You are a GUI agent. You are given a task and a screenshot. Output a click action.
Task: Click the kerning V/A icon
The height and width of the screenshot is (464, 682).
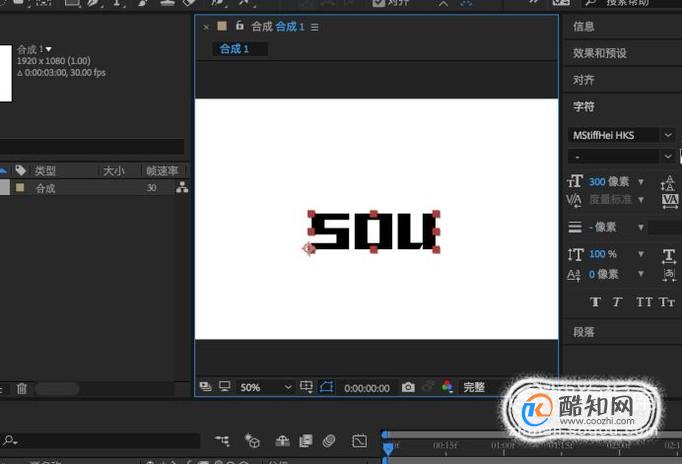[x=574, y=200]
